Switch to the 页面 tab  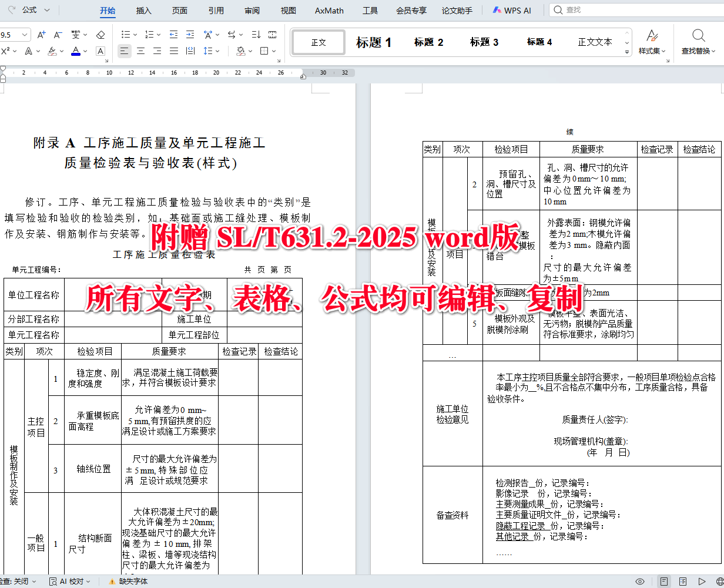(180, 11)
